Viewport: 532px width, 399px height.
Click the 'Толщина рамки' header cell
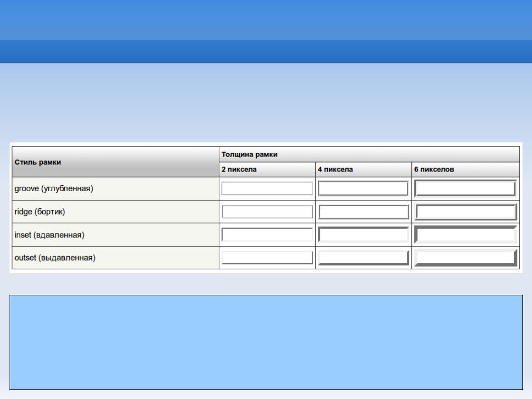coord(369,154)
